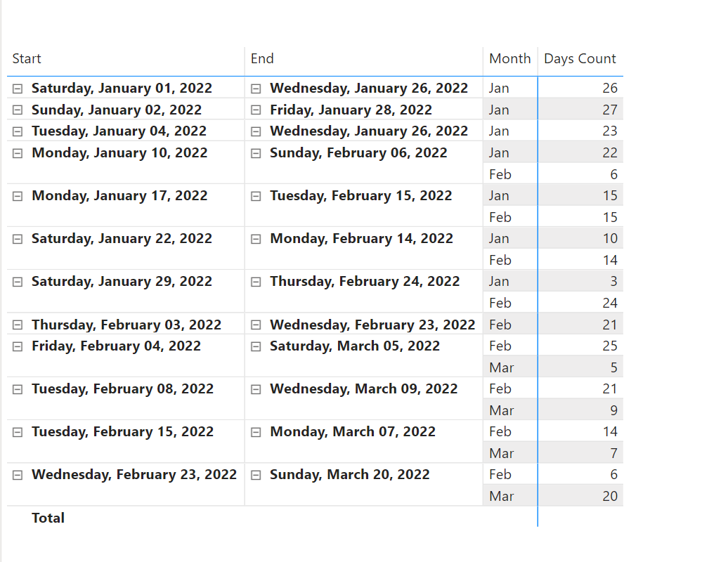This screenshot has height=562, width=728.
Task: Sort by the End column header
Action: click(262, 58)
